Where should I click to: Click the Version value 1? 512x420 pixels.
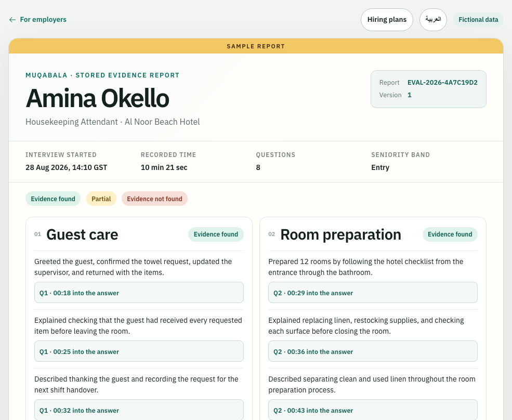pyautogui.click(x=410, y=95)
